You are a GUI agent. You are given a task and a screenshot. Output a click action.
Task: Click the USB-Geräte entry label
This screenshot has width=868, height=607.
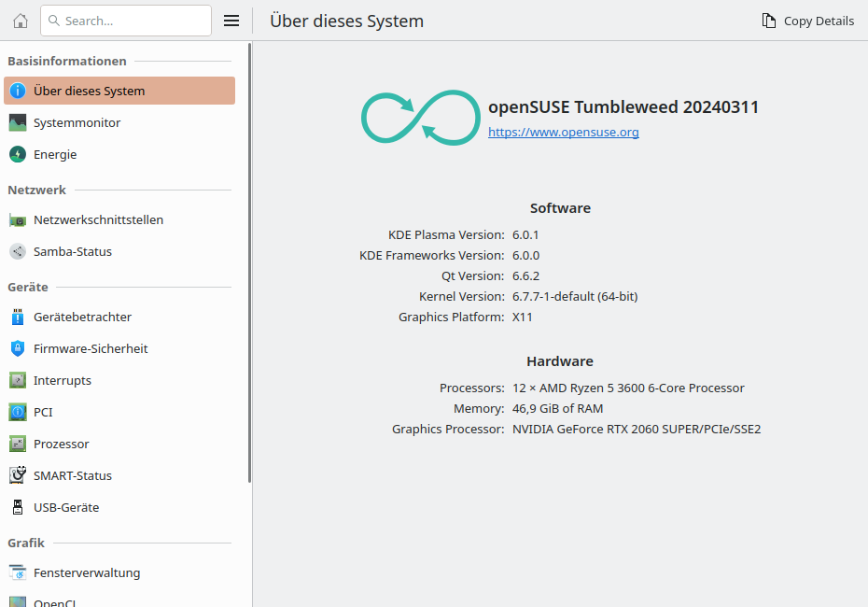[66, 507]
